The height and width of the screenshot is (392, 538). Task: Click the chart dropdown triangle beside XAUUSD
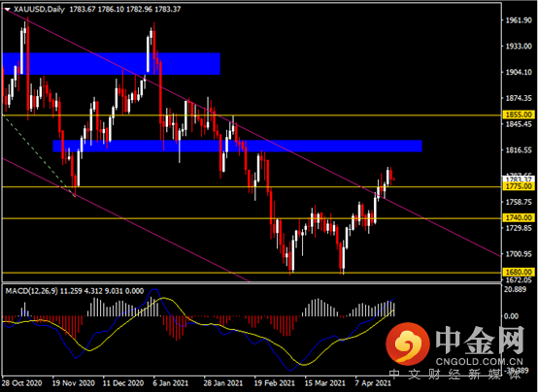point(7,10)
